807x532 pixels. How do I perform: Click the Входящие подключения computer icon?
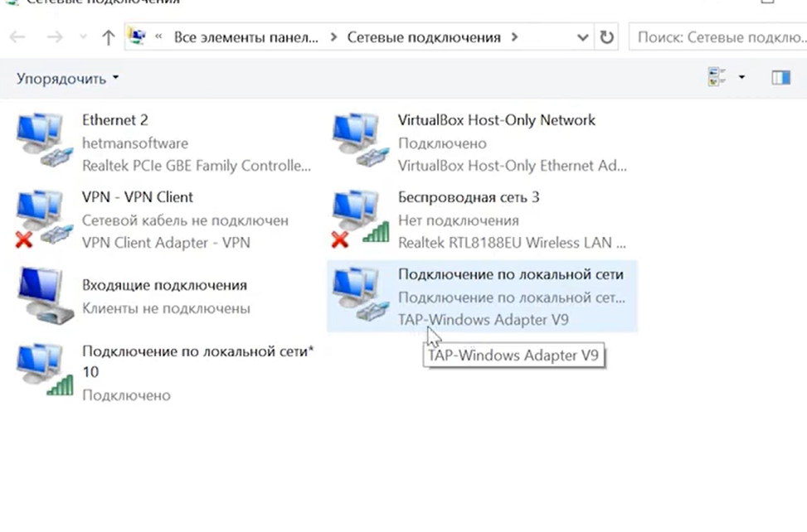click(x=46, y=295)
